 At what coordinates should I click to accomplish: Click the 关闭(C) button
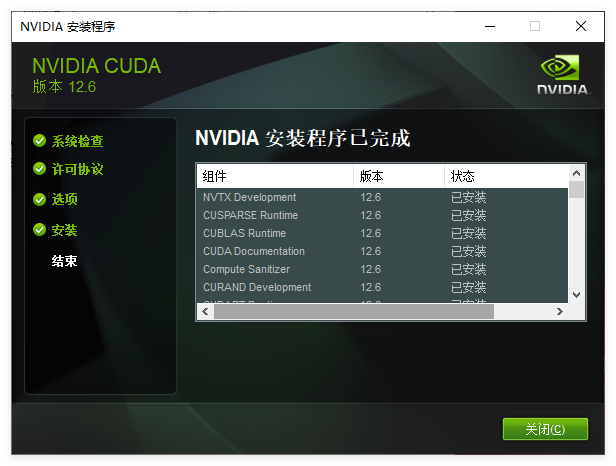pos(545,429)
